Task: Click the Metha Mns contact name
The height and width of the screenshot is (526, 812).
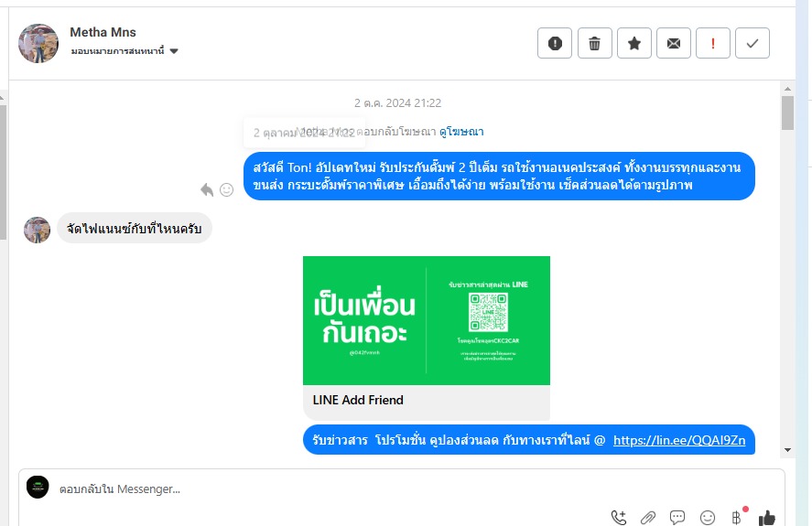Action: (103, 32)
